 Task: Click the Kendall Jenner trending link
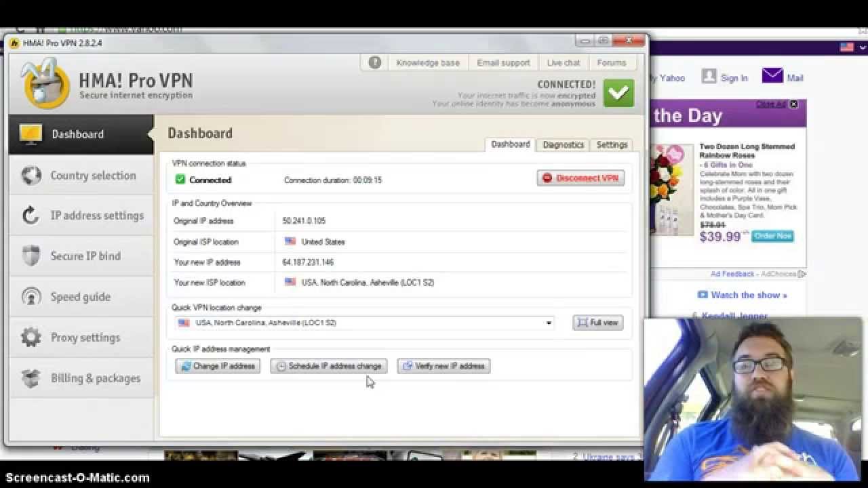click(x=734, y=315)
